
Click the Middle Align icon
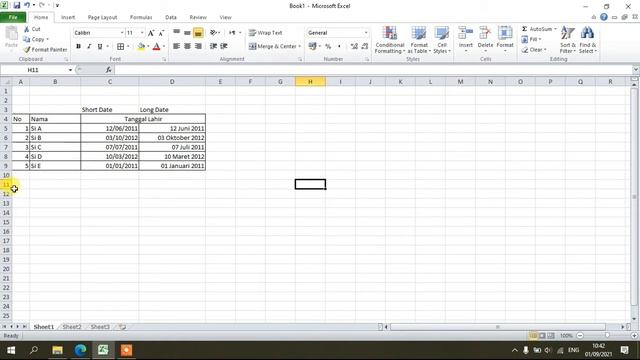click(187, 33)
